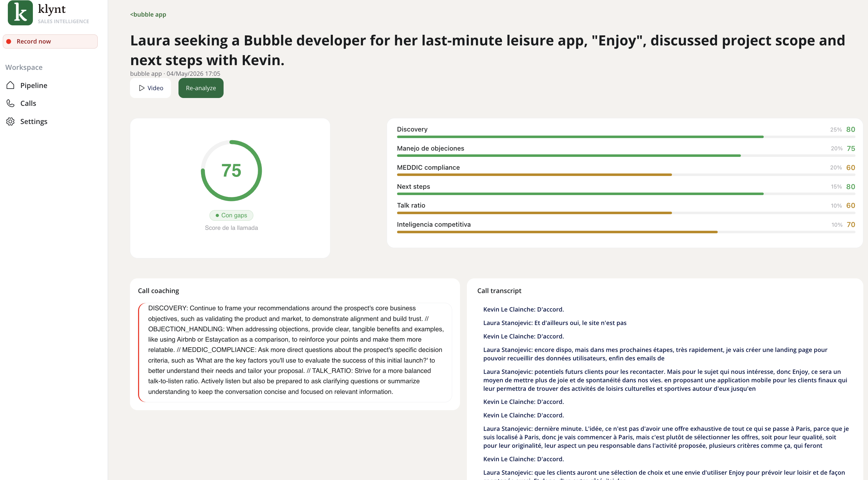The width and height of the screenshot is (868, 480).
Task: Click the coaching text box starting DISCOVERY
Action: pyautogui.click(x=295, y=352)
